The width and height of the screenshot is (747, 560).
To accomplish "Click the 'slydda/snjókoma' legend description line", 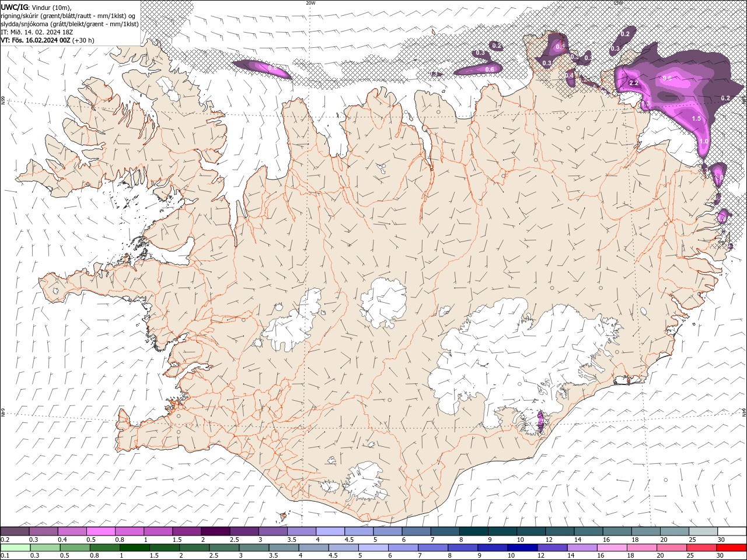I will [x=69, y=24].
